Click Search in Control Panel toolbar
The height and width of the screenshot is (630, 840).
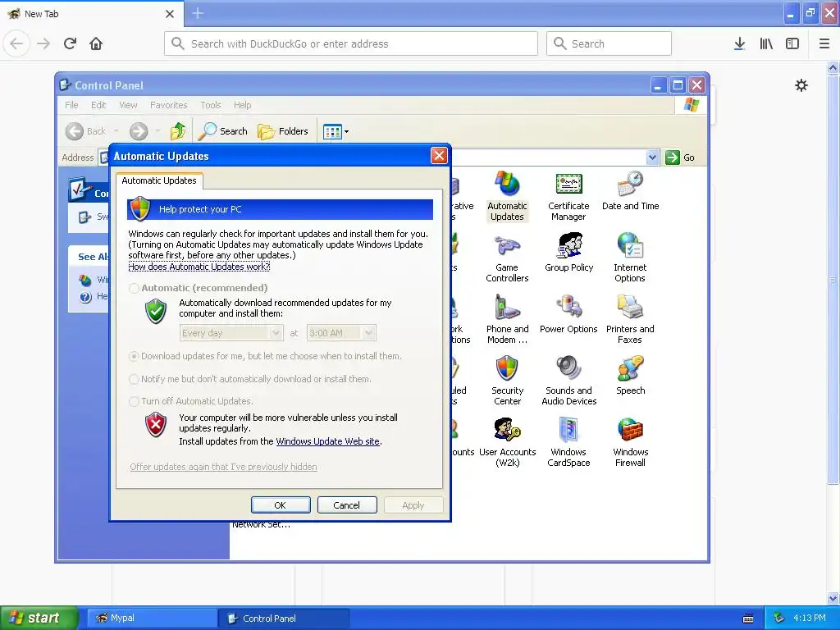point(223,130)
